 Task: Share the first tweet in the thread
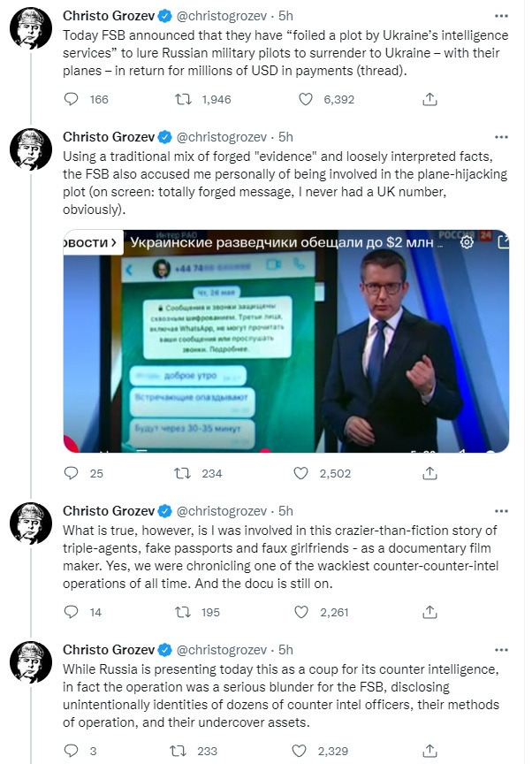pyautogui.click(x=429, y=99)
